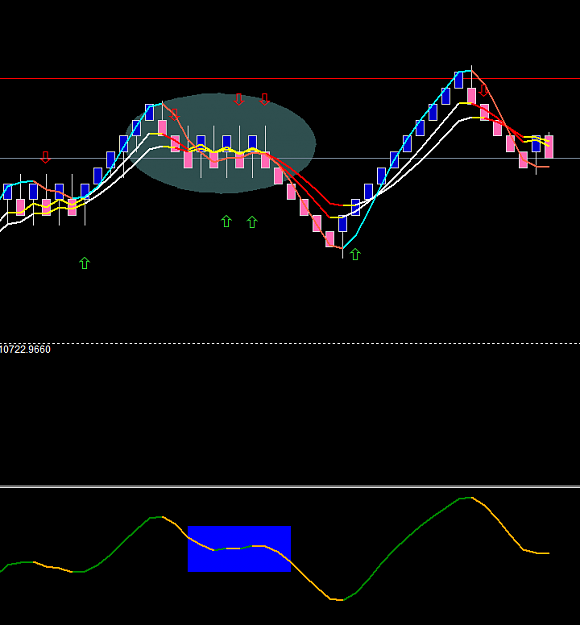
Task: Click red down arrow near the highest peak
Action: (x=484, y=90)
